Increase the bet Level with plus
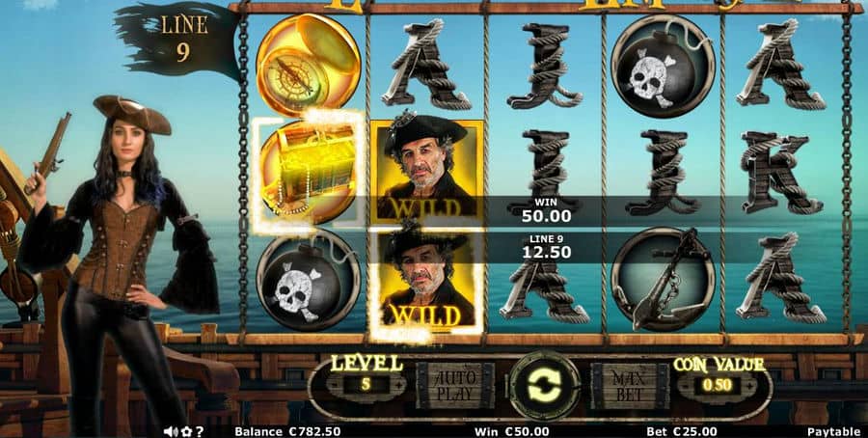This screenshot has width=868, height=438. tap(396, 384)
